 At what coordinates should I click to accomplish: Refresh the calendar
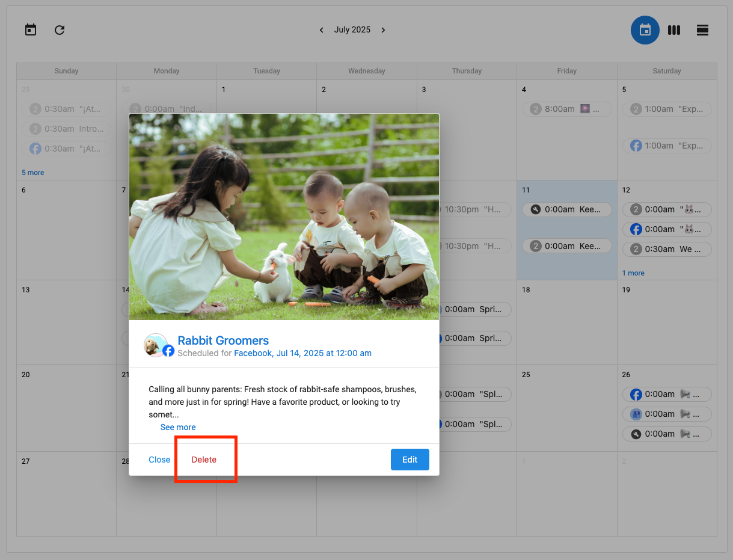[59, 30]
